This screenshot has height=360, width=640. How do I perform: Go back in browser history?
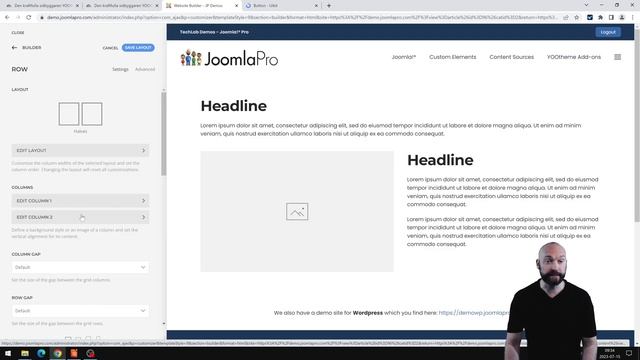point(7,18)
